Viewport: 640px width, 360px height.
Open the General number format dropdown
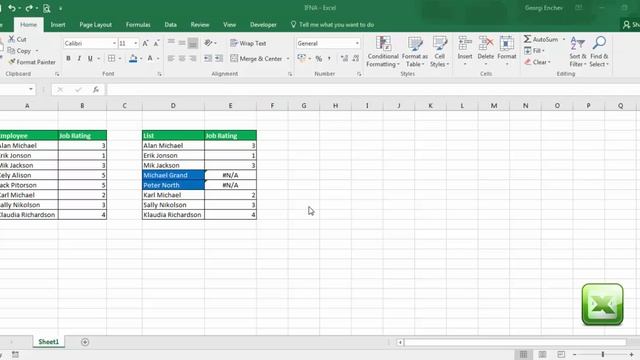pyautogui.click(x=357, y=43)
